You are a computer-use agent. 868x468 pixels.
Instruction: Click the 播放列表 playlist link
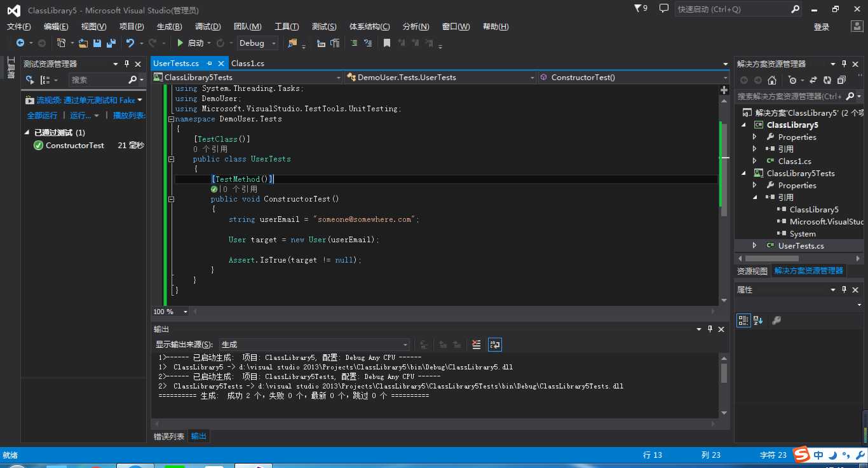(129, 115)
